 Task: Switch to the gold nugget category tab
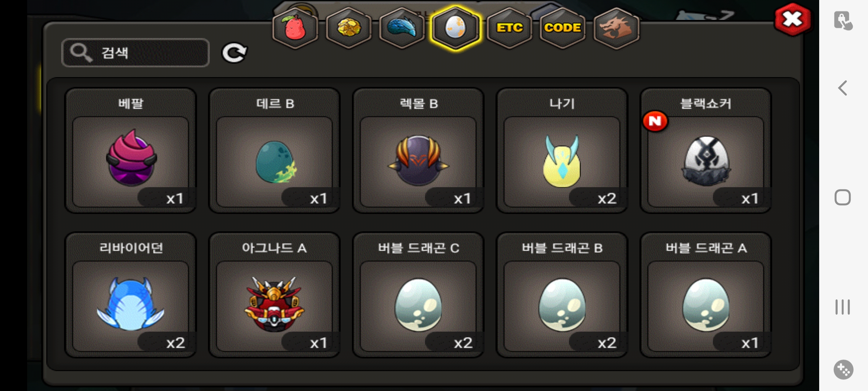click(349, 28)
